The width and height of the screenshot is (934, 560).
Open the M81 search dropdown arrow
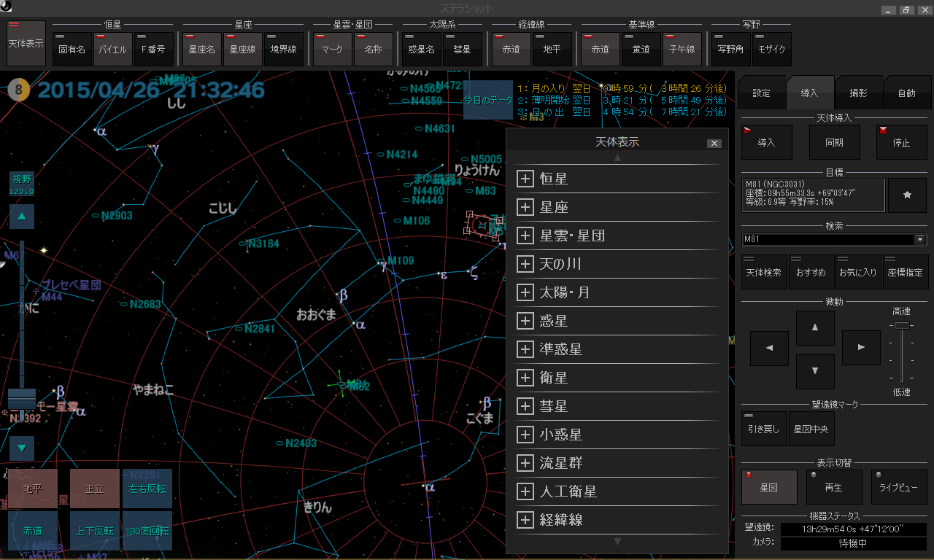[921, 239]
